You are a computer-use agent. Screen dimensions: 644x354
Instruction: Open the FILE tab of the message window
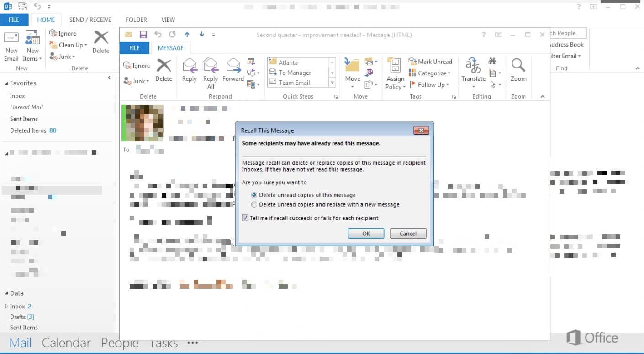click(x=134, y=48)
